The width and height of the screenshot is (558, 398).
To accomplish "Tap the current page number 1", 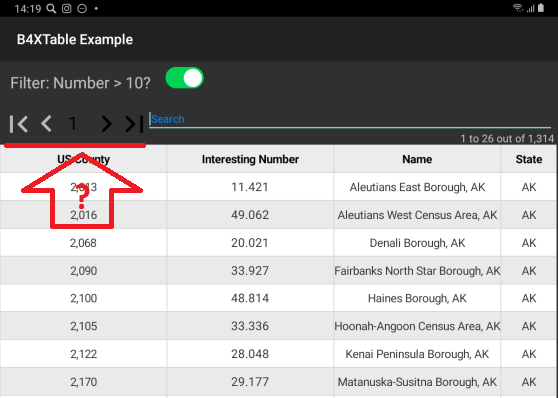I will click(73, 124).
